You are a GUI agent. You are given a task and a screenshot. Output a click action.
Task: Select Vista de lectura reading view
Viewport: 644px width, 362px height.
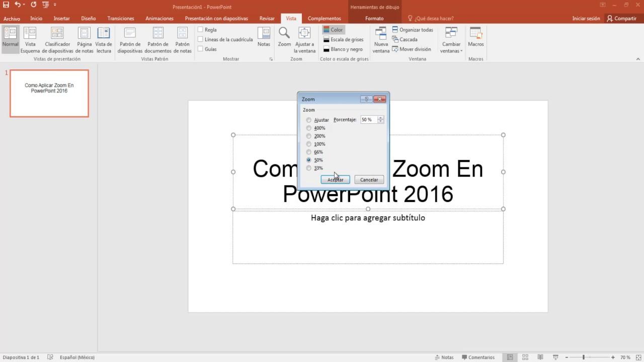104,40
